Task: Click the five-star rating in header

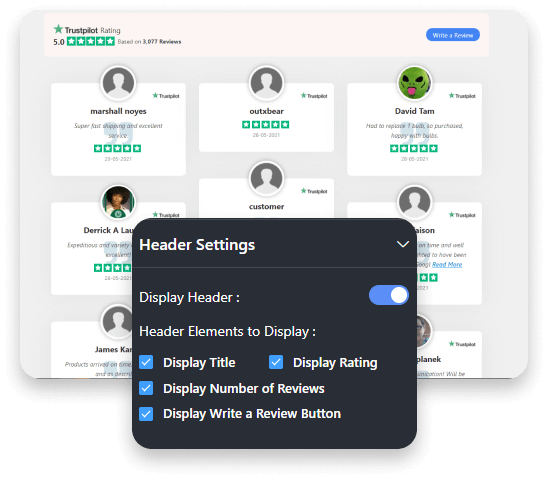Action: [91, 42]
